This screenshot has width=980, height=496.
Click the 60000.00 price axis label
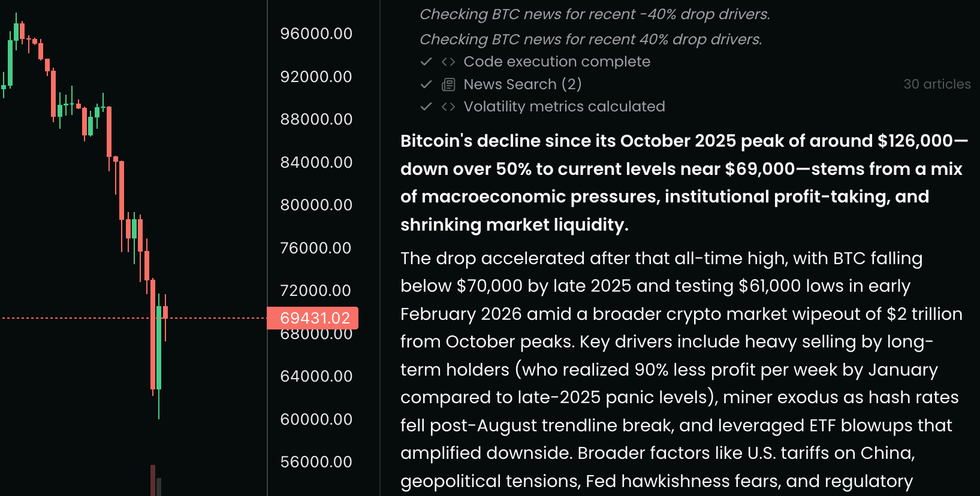pos(316,419)
